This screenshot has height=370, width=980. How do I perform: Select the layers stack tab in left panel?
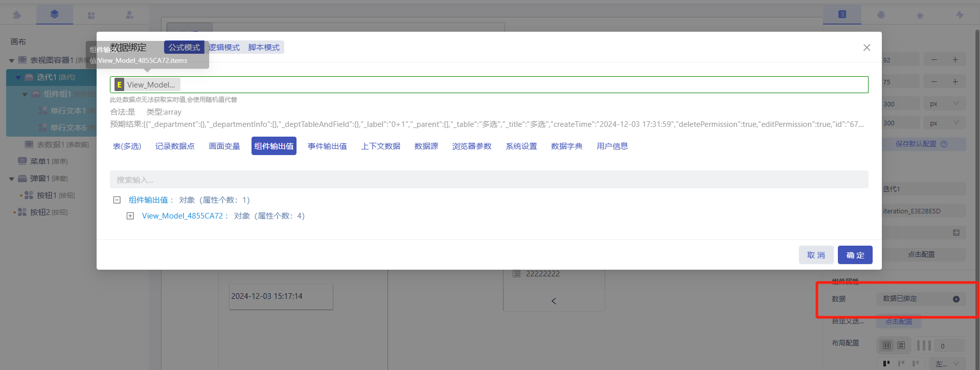pyautogui.click(x=55, y=14)
